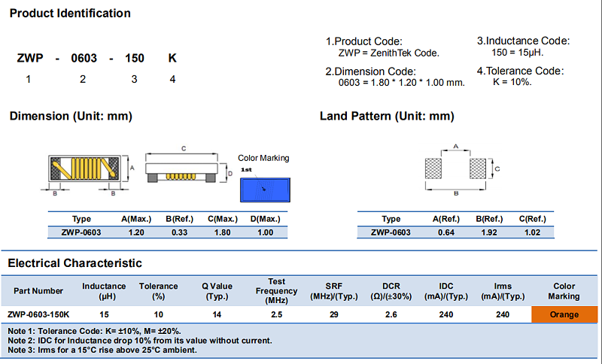602x364 pixels.
Task: Select "ZWP = ZenithTek Code." text
Action: point(388,53)
